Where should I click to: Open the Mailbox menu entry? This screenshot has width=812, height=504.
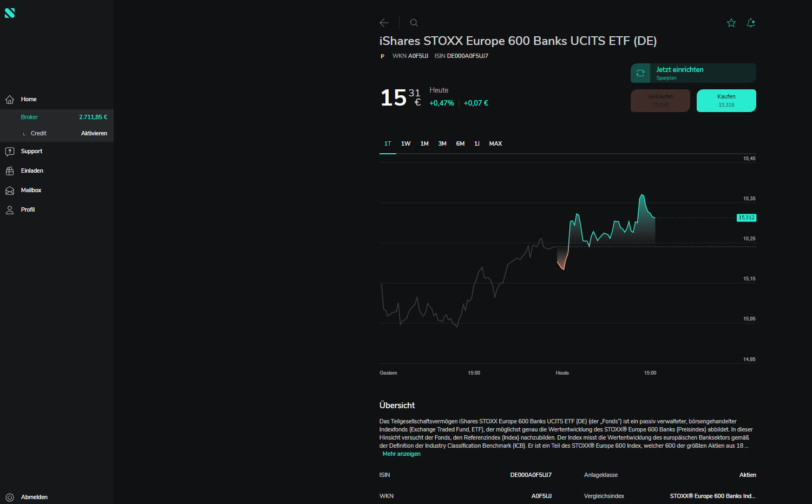(x=57, y=191)
